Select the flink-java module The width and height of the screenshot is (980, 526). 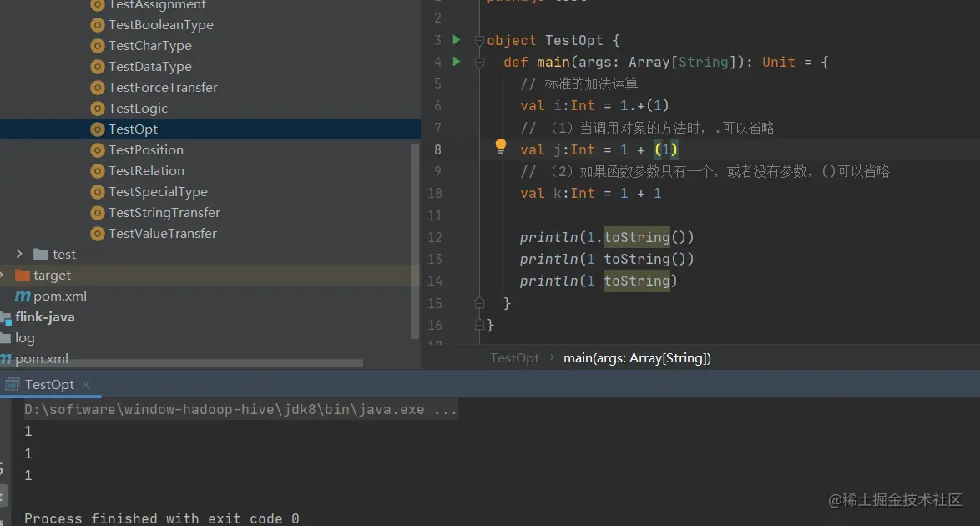[45, 317]
